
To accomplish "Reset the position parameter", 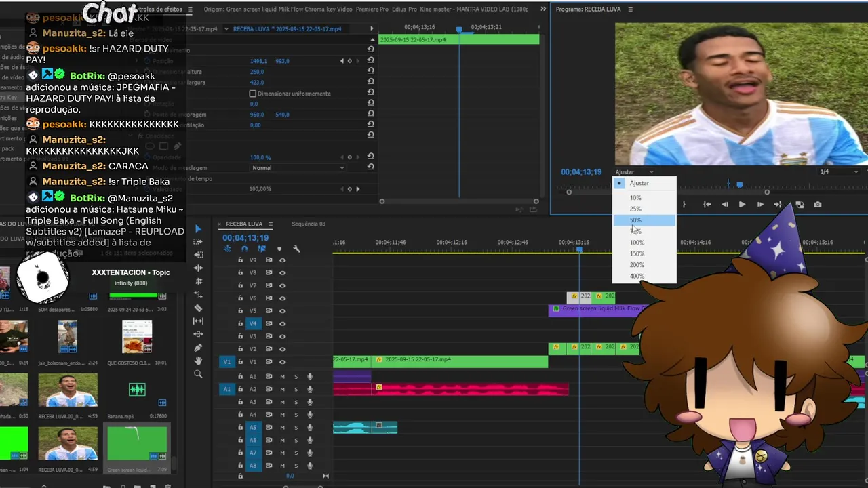I will click(370, 61).
